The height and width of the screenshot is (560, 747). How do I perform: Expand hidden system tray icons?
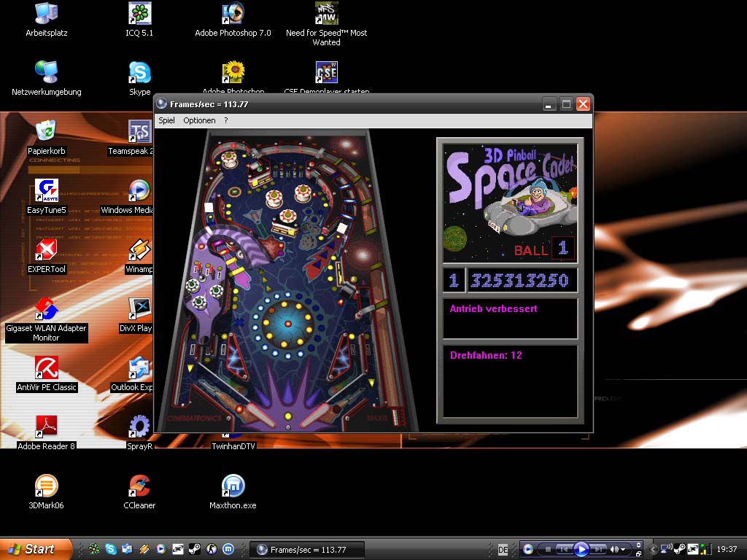pyautogui.click(x=652, y=550)
